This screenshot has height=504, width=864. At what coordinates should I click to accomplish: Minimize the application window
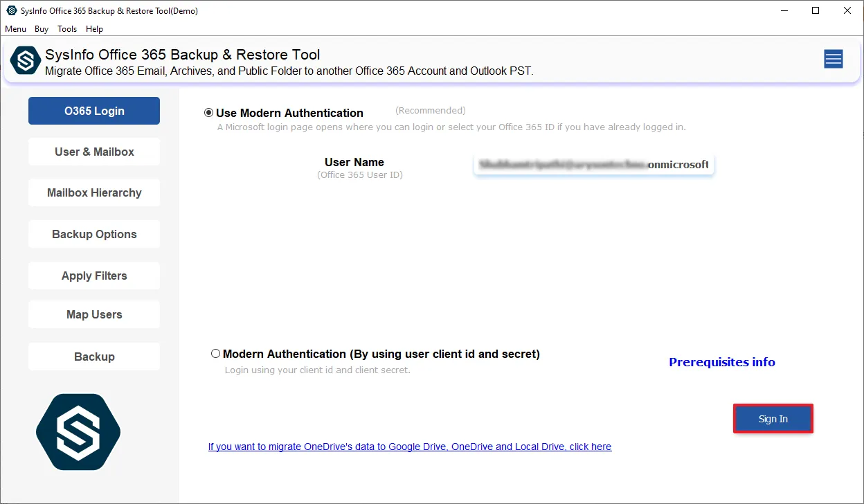[x=784, y=10]
